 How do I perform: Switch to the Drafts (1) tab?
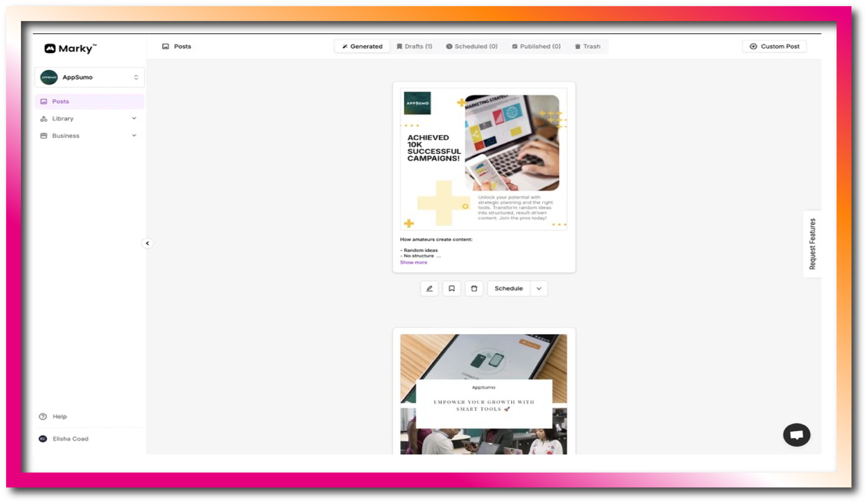(414, 46)
